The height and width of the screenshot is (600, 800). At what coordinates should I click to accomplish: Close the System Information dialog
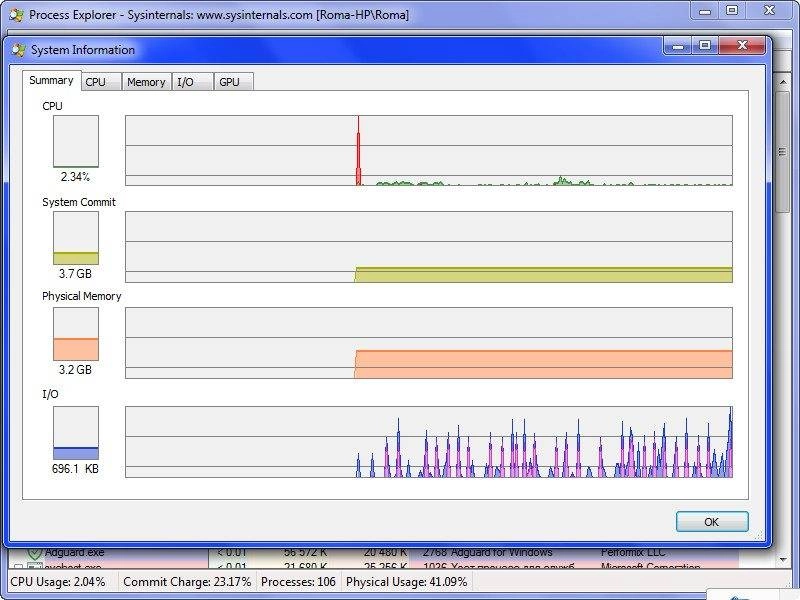(x=742, y=45)
